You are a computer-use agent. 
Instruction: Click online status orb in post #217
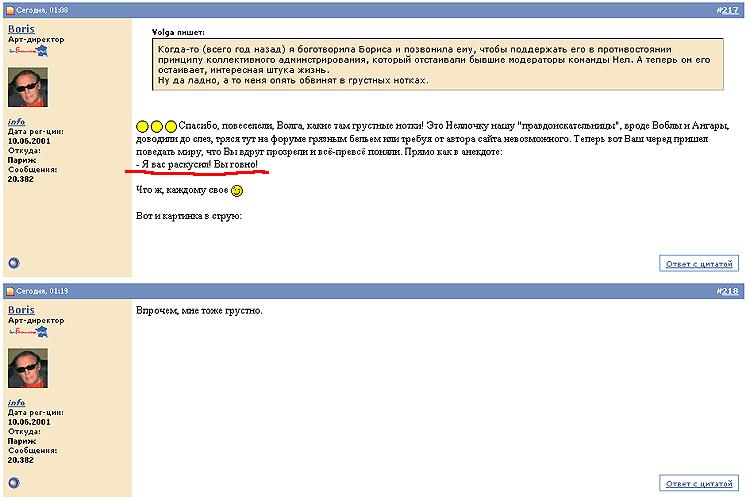coord(14,264)
